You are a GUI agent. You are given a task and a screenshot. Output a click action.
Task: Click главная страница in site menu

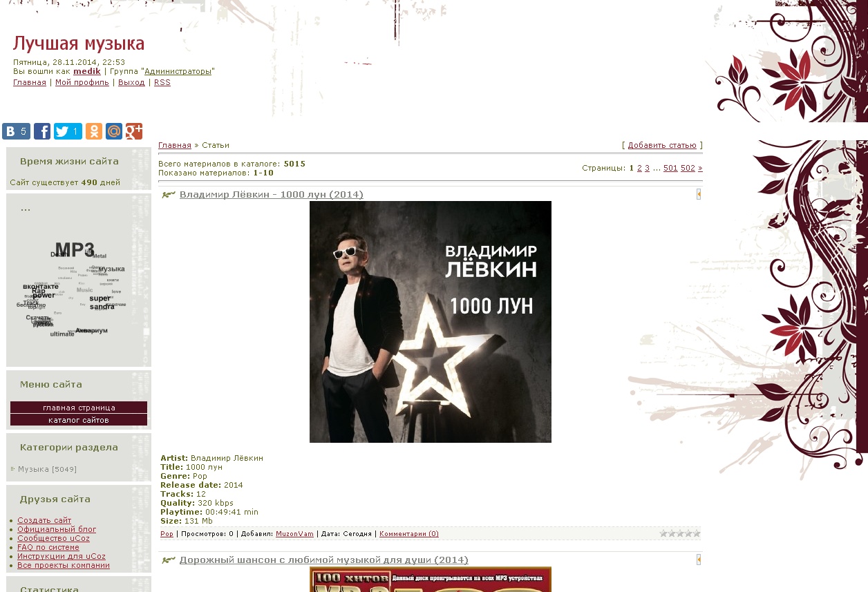79,408
